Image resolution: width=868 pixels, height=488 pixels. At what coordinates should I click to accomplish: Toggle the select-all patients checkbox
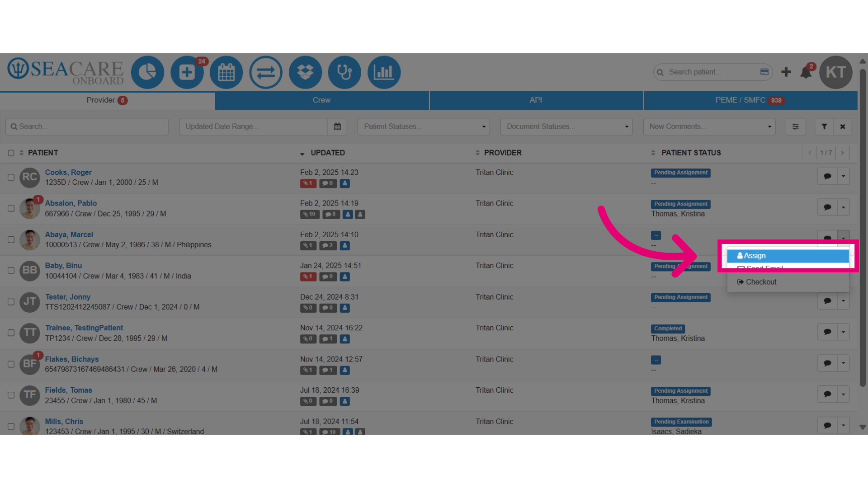tap(11, 153)
